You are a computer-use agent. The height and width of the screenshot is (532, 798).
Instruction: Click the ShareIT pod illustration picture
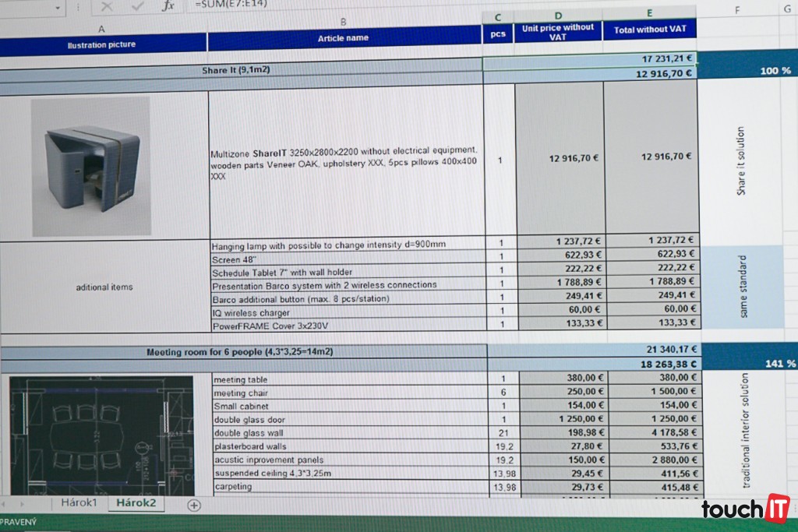91,167
